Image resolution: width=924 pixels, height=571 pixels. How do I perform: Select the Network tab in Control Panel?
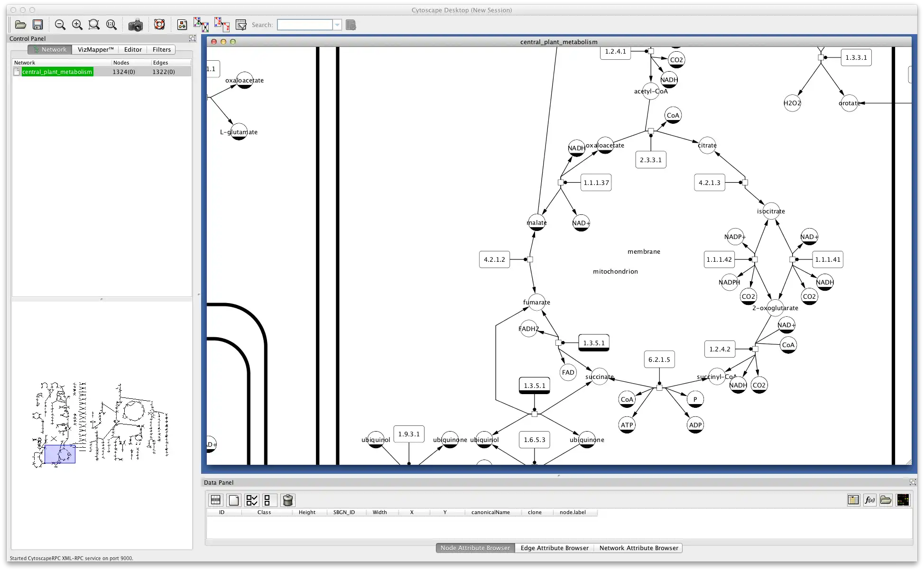52,49
